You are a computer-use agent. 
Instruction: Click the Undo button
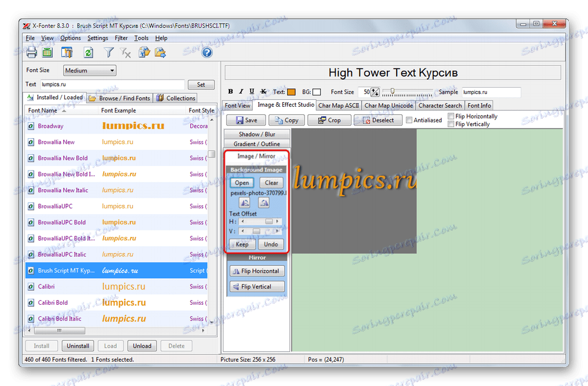click(271, 244)
